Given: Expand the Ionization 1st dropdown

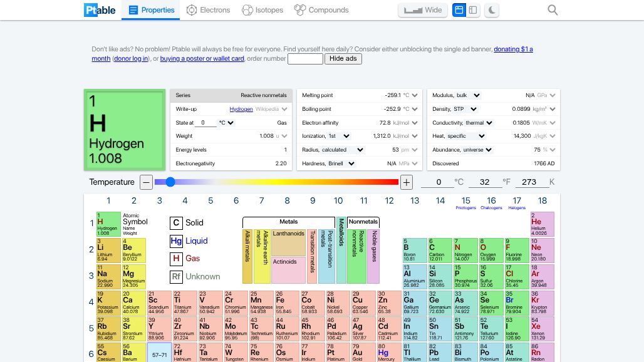Looking at the screenshot, I should [340, 137].
